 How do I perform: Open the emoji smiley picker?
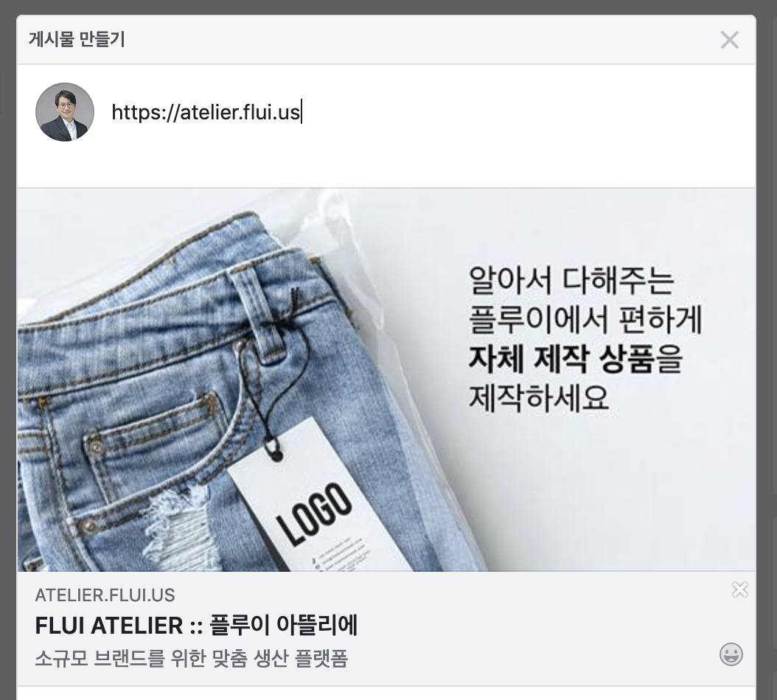pyautogui.click(x=731, y=654)
